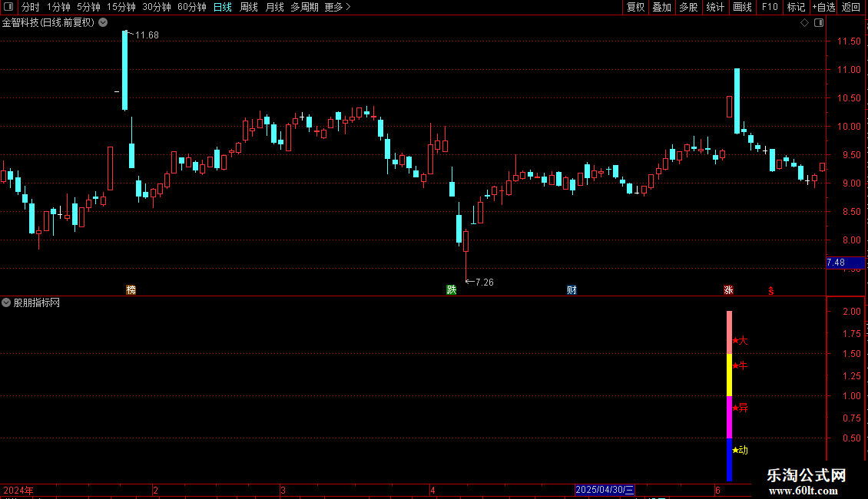
Task: Open the 复权 adjustment options
Action: click(635, 7)
